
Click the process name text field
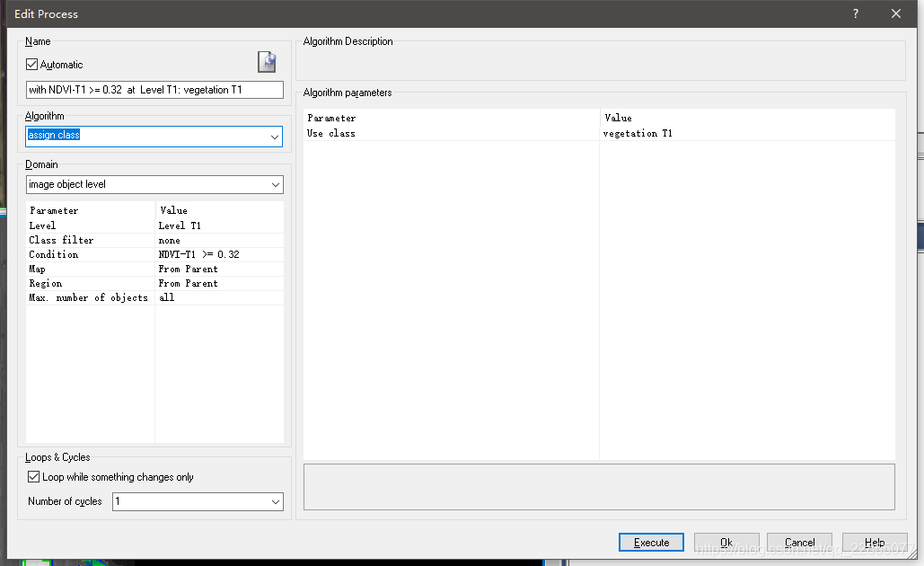(x=154, y=90)
